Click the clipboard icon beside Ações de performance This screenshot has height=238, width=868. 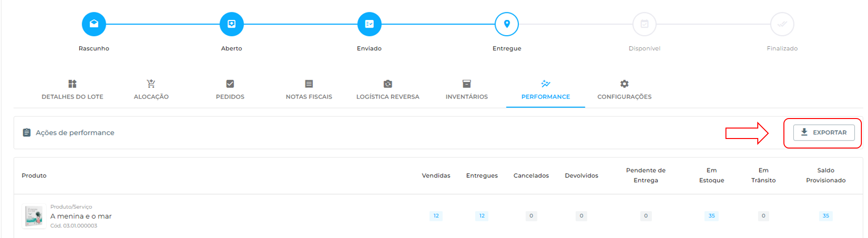(x=27, y=132)
